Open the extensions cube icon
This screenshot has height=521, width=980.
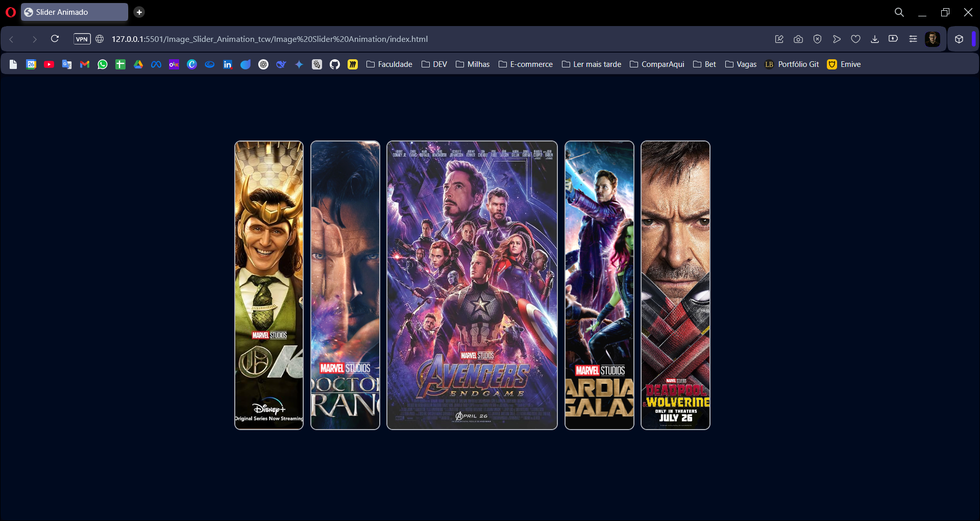coord(959,39)
